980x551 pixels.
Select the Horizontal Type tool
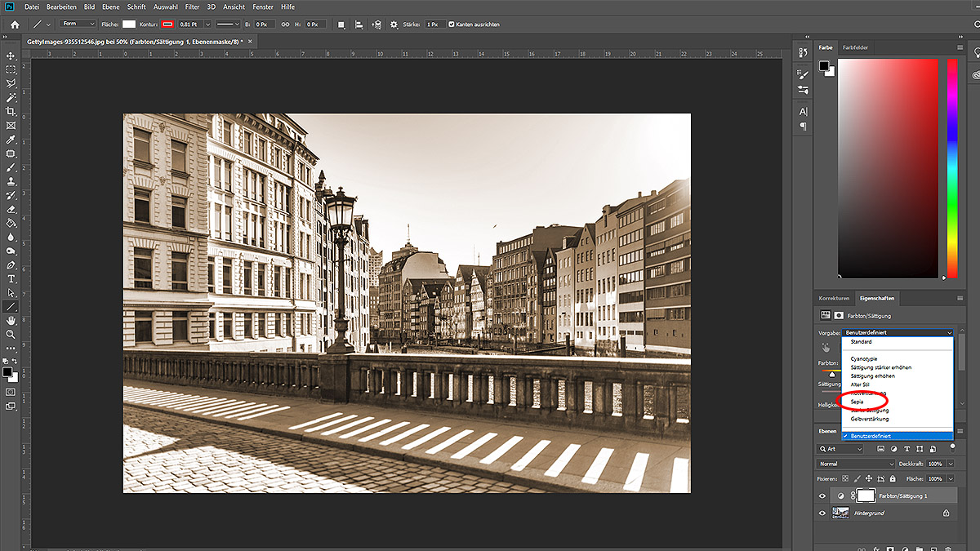click(11, 278)
